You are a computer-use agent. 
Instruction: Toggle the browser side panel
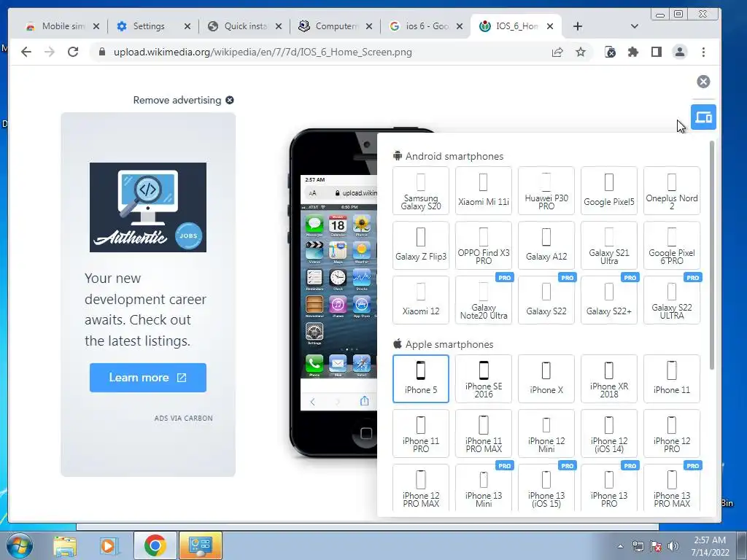(657, 52)
